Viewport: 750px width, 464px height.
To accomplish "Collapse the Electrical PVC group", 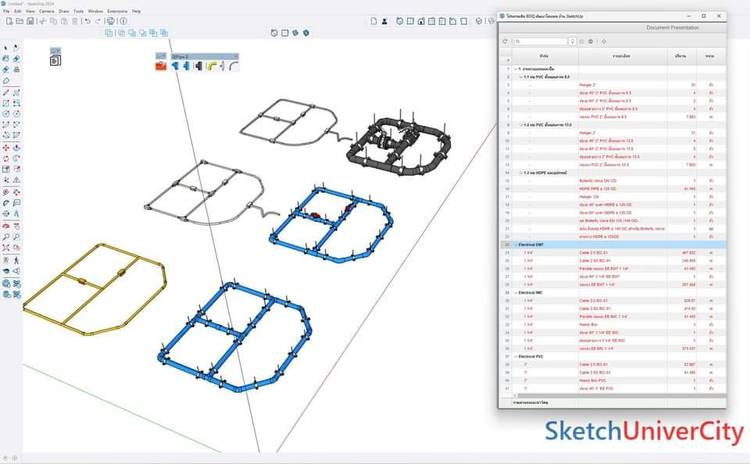I will pos(516,356).
